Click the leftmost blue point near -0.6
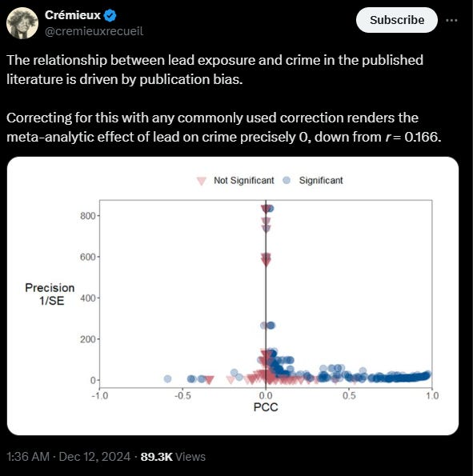 click(x=168, y=379)
